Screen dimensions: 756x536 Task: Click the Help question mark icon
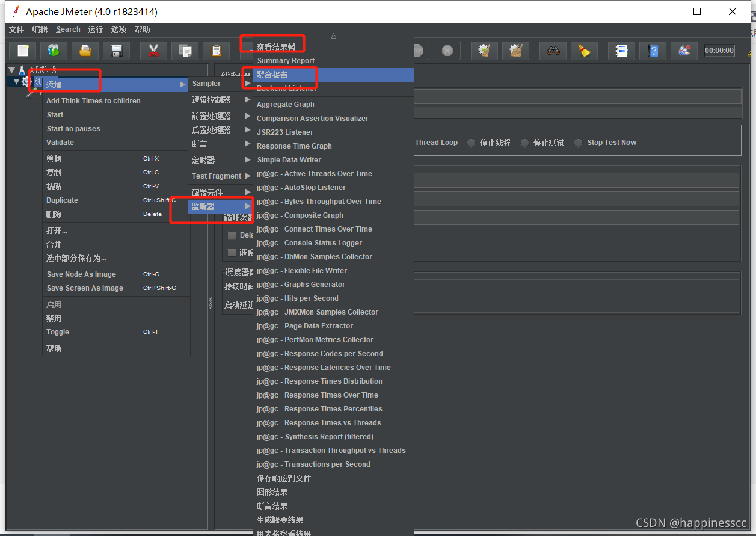tap(653, 51)
